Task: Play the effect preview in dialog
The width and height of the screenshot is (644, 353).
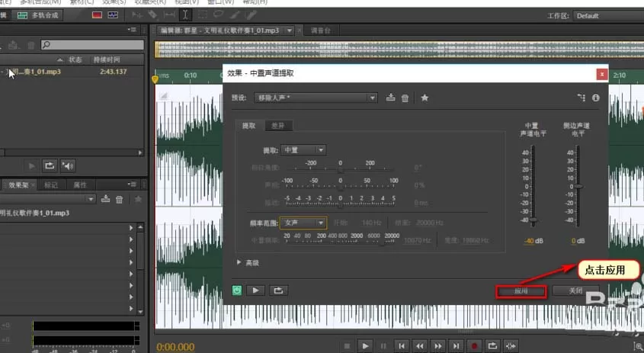Action: click(256, 290)
